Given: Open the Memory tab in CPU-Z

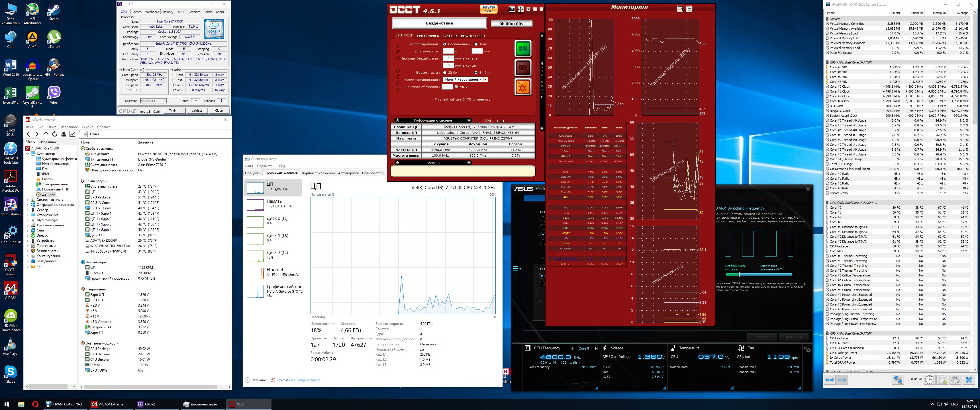Looking at the screenshot, I should (x=168, y=12).
